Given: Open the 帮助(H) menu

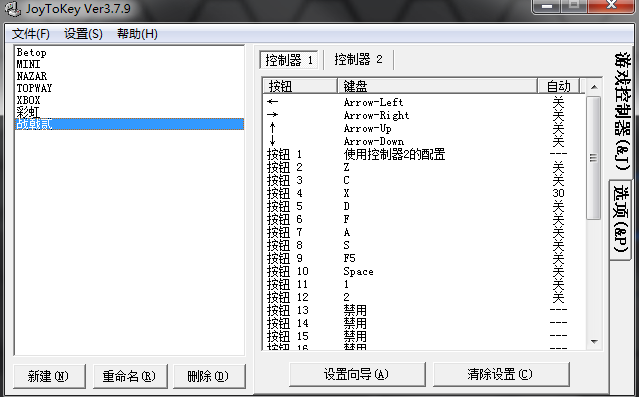Looking at the screenshot, I should (137, 34).
